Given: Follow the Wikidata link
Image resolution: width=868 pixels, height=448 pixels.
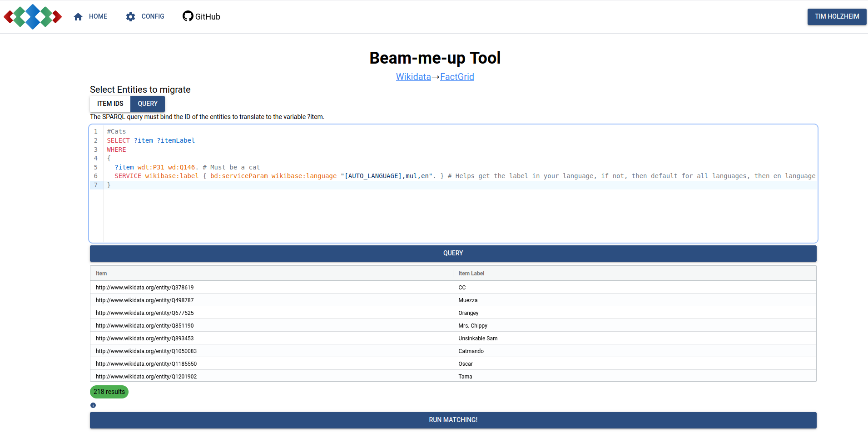Looking at the screenshot, I should tap(413, 77).
